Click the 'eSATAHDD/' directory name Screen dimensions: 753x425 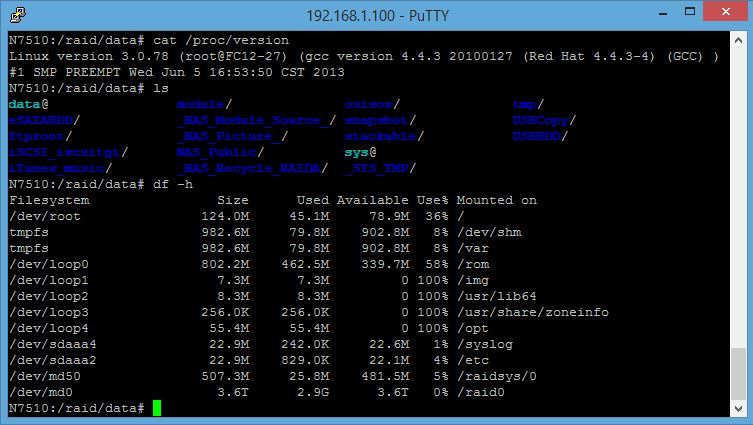(44, 120)
